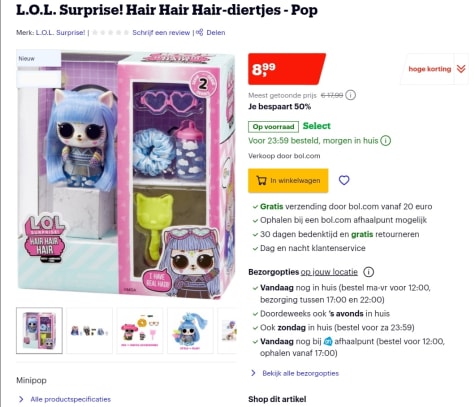Click the Select label link

point(317,126)
